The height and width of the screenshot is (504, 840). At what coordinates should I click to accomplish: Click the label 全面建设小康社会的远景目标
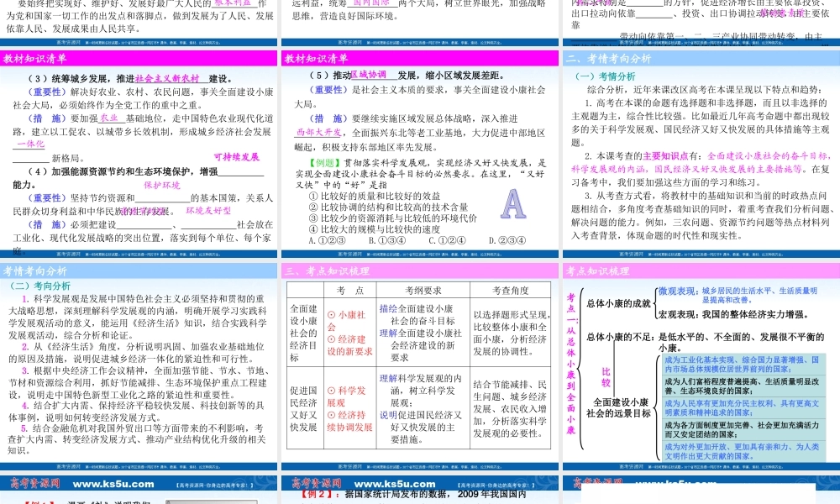click(618, 408)
